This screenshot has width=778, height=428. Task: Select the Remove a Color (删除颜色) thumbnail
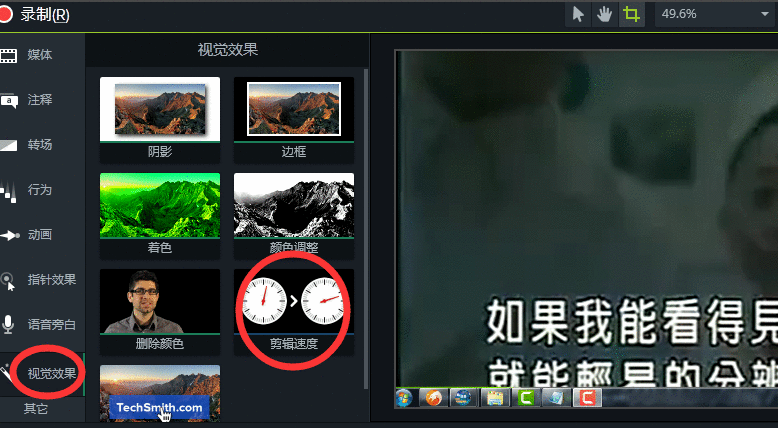(160, 311)
